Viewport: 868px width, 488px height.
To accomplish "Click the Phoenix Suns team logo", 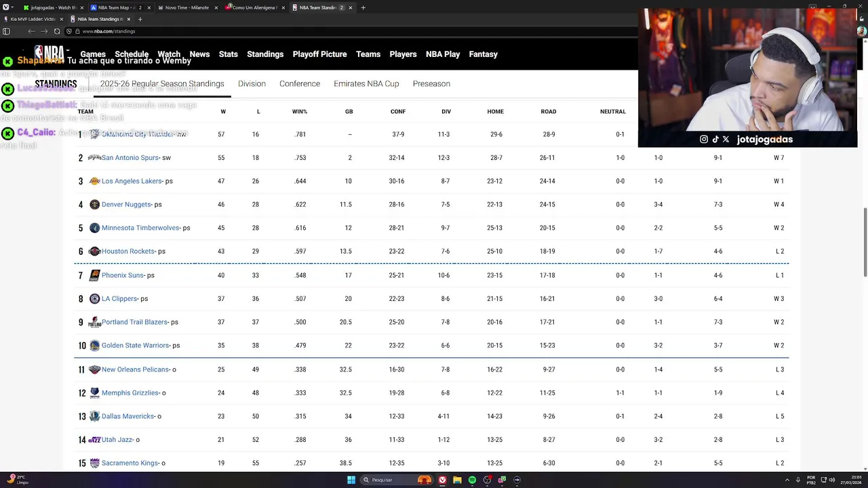I will (x=94, y=275).
